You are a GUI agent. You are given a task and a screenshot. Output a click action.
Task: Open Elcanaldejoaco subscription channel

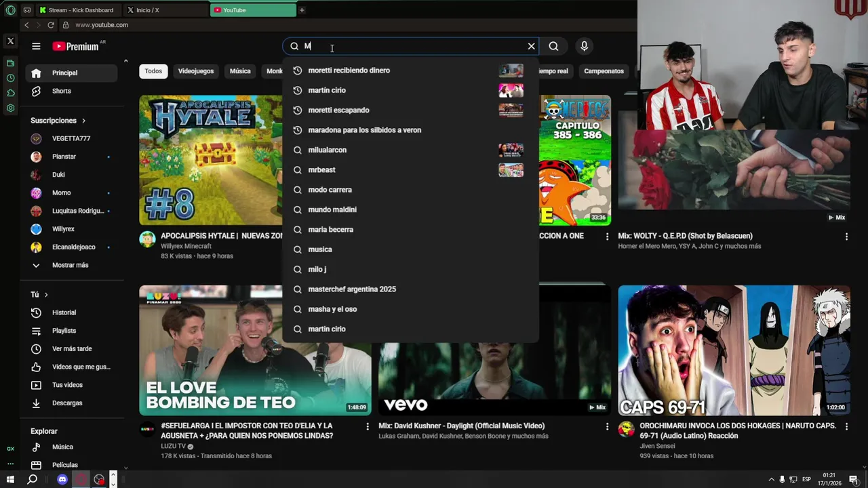(x=71, y=247)
